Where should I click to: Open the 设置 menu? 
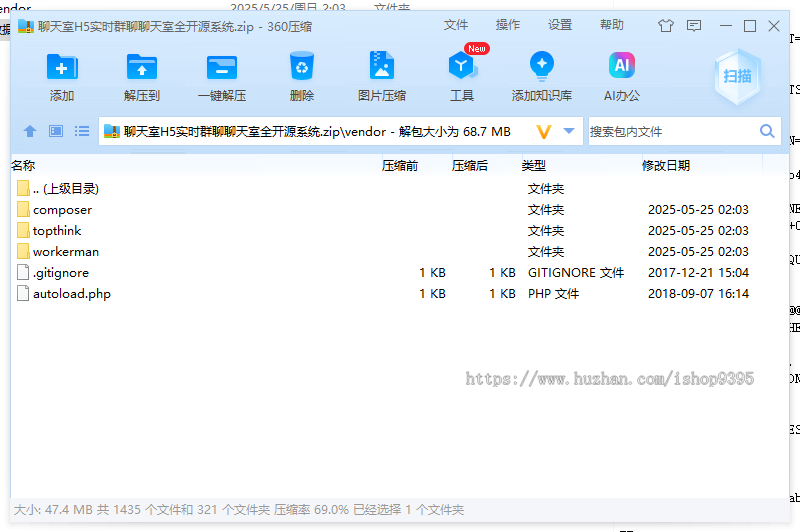point(560,25)
